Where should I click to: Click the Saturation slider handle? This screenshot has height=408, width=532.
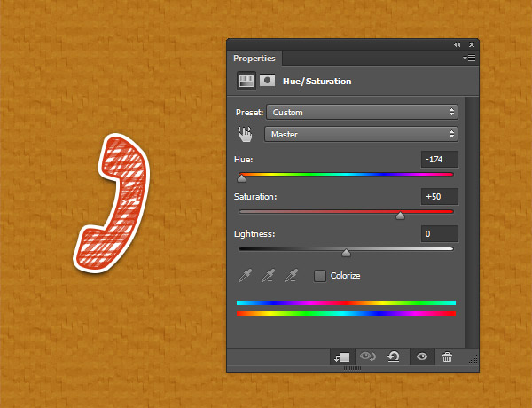click(400, 215)
